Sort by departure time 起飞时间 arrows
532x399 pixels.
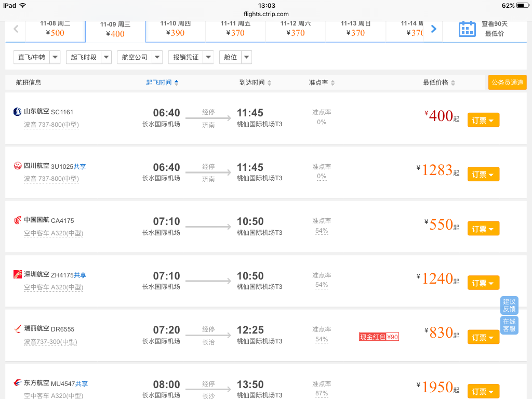(176, 83)
